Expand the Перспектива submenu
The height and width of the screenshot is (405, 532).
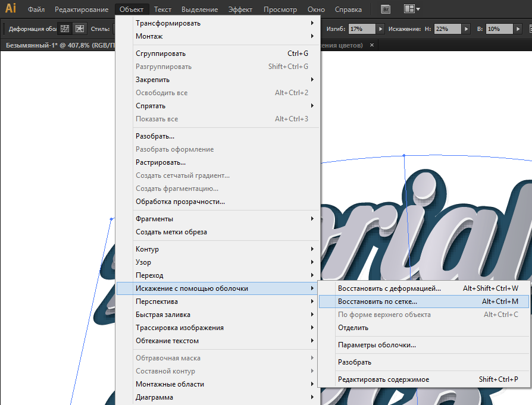[x=217, y=302]
